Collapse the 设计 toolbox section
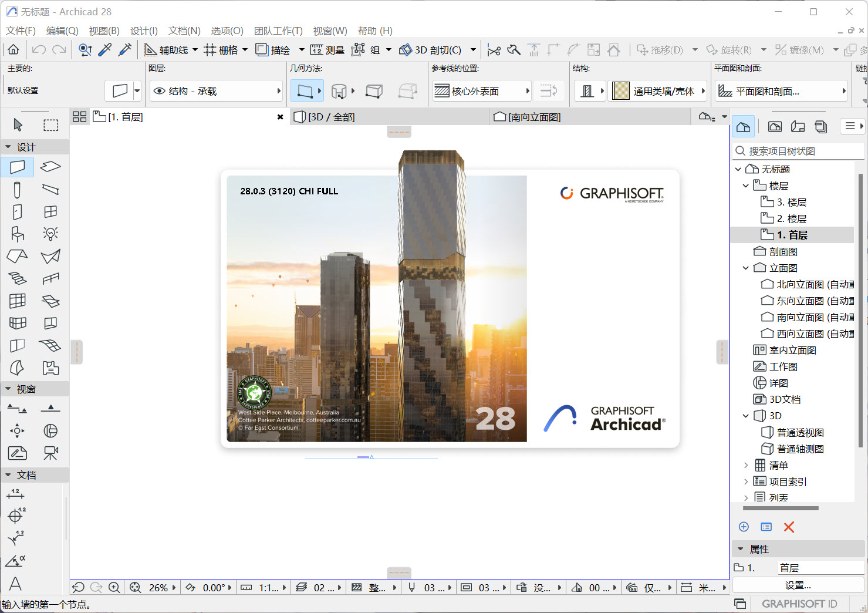 pyautogui.click(x=8, y=147)
